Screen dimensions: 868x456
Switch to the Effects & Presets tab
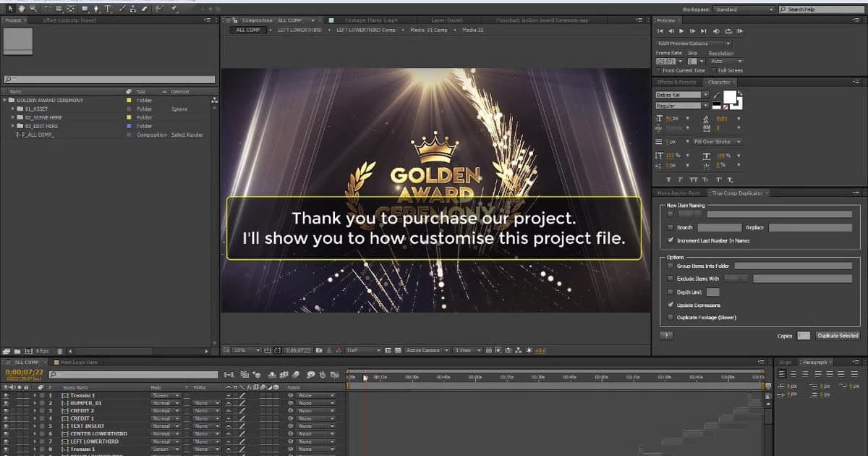(x=676, y=82)
